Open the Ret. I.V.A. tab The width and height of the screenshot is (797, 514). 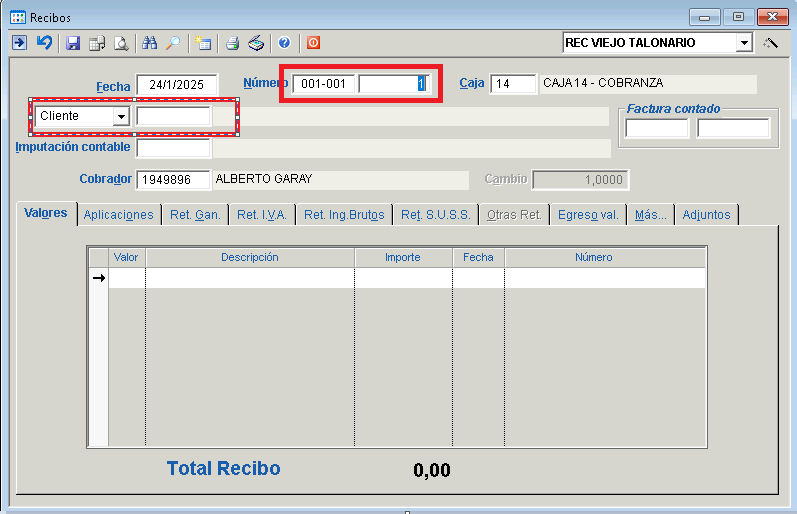[262, 214]
